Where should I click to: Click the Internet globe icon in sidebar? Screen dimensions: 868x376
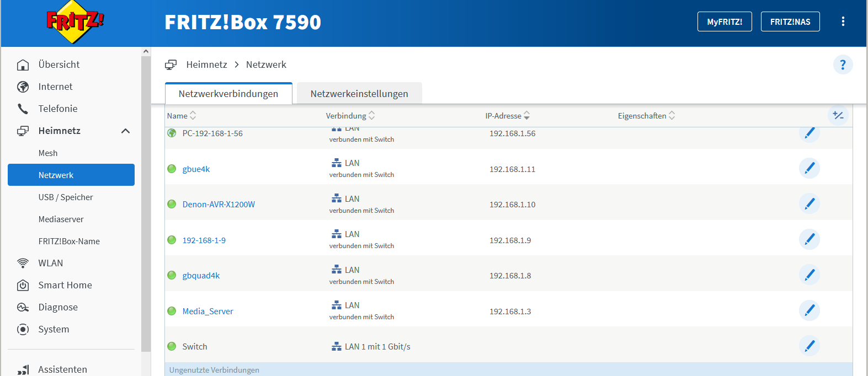pos(23,87)
